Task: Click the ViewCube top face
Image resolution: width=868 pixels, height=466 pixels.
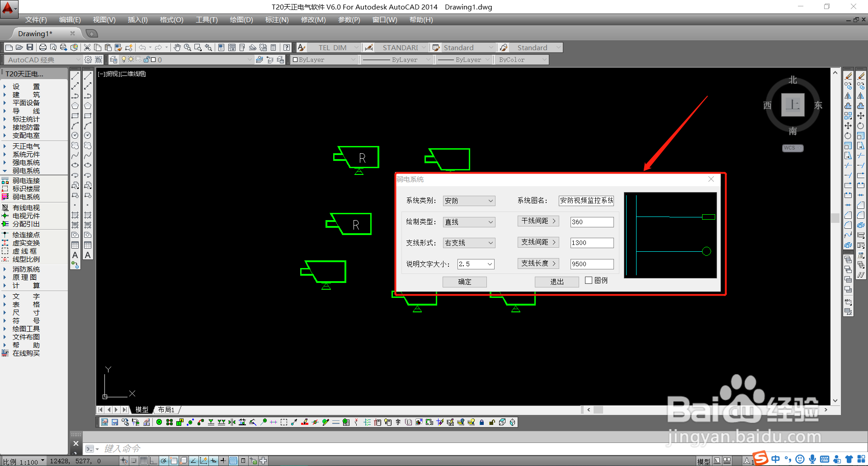Action: point(793,105)
